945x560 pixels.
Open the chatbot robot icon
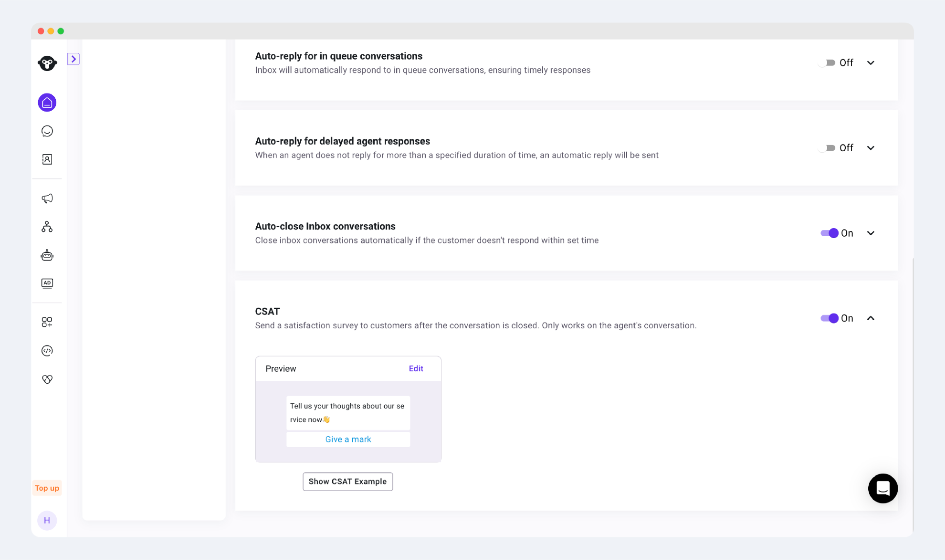(47, 255)
